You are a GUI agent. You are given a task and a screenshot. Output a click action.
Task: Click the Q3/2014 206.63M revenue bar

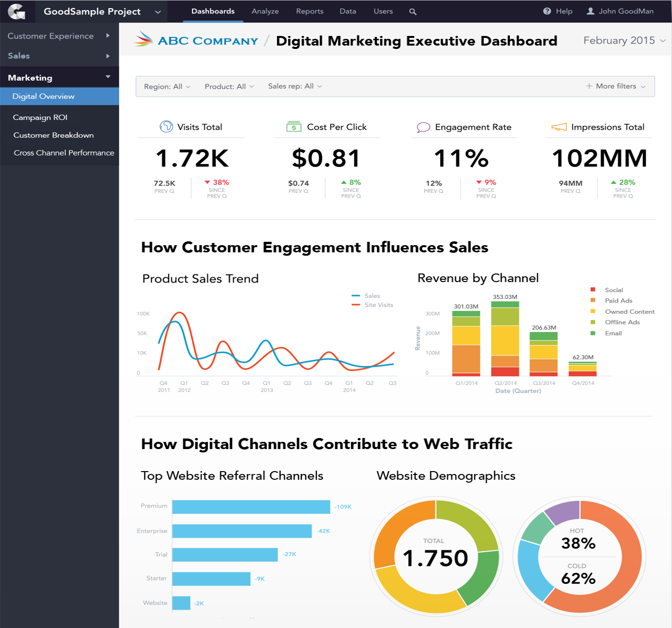tap(543, 354)
